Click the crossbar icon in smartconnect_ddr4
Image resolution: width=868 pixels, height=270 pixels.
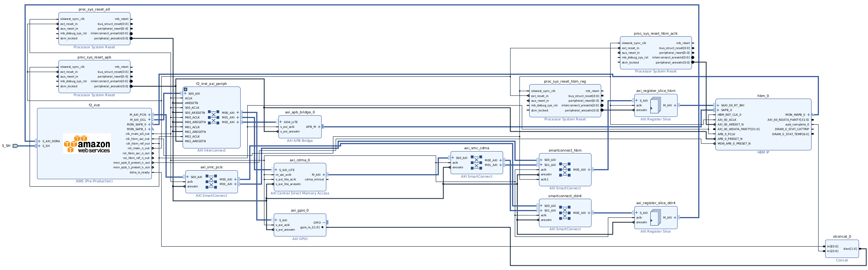pos(565,213)
